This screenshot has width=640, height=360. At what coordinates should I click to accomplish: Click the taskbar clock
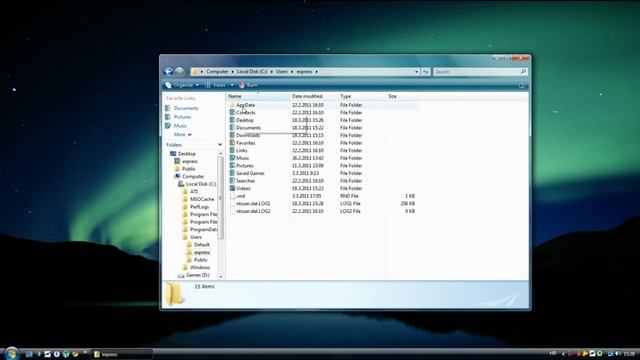click(629, 353)
